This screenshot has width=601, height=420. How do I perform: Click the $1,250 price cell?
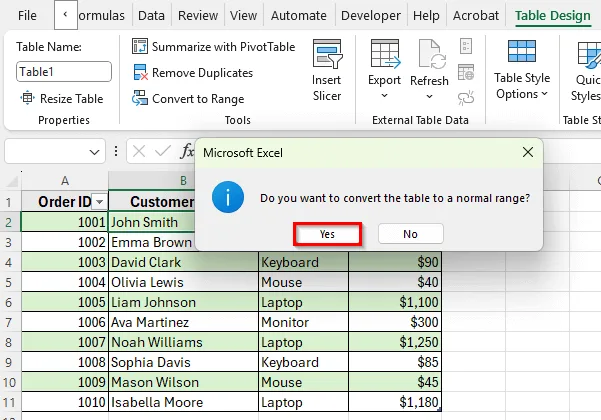(x=395, y=342)
